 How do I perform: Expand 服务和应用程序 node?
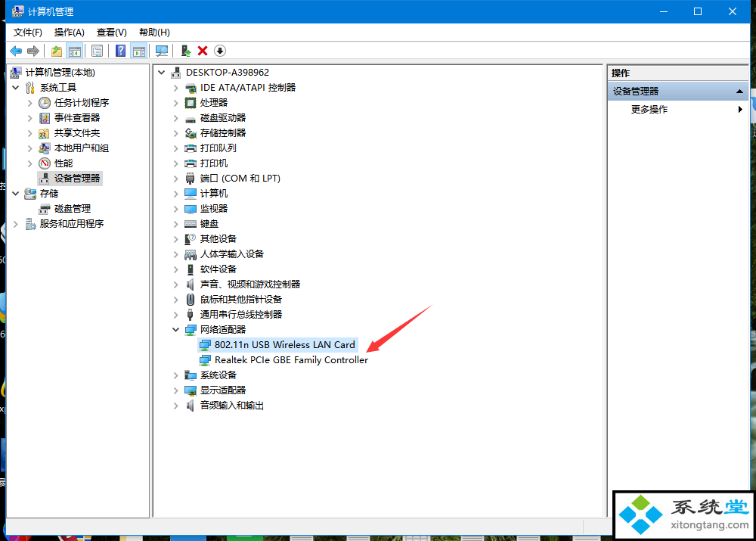click(x=16, y=224)
